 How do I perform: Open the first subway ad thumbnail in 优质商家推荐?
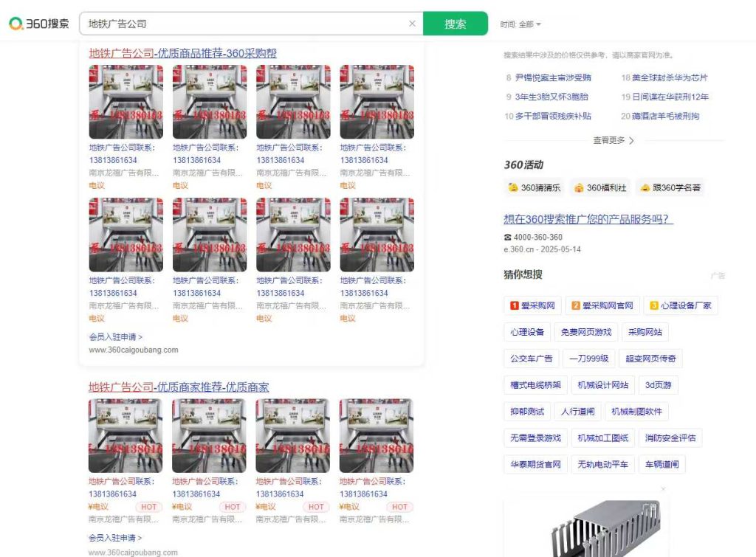pyautogui.click(x=126, y=435)
